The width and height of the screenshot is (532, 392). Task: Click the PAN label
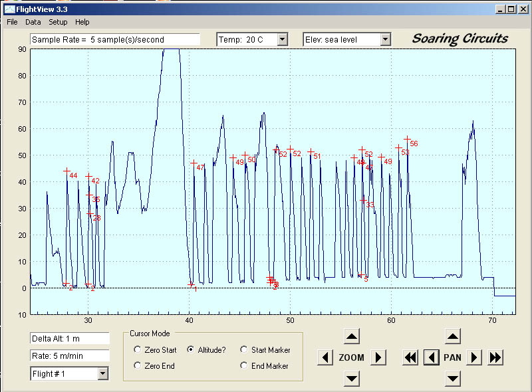[x=453, y=357]
